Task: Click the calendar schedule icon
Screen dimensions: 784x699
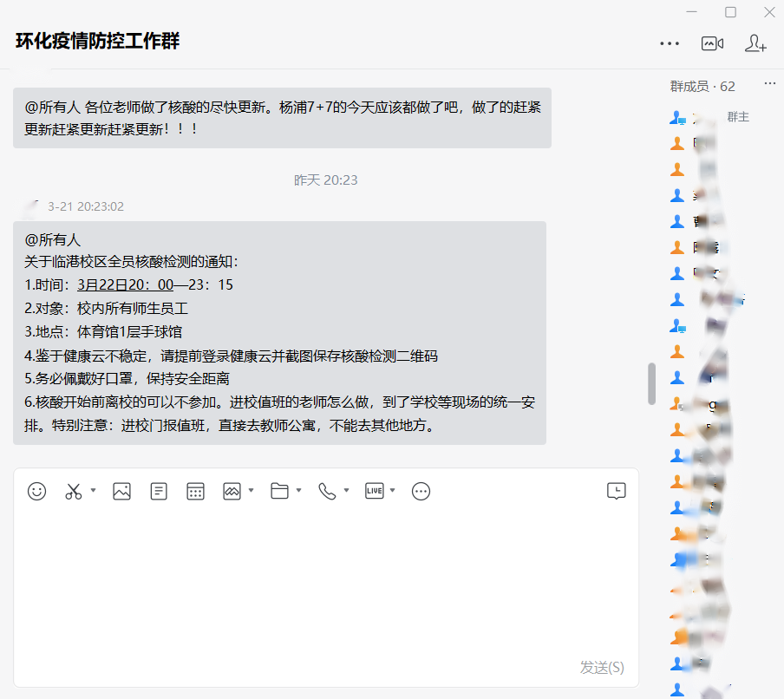Action: click(195, 491)
